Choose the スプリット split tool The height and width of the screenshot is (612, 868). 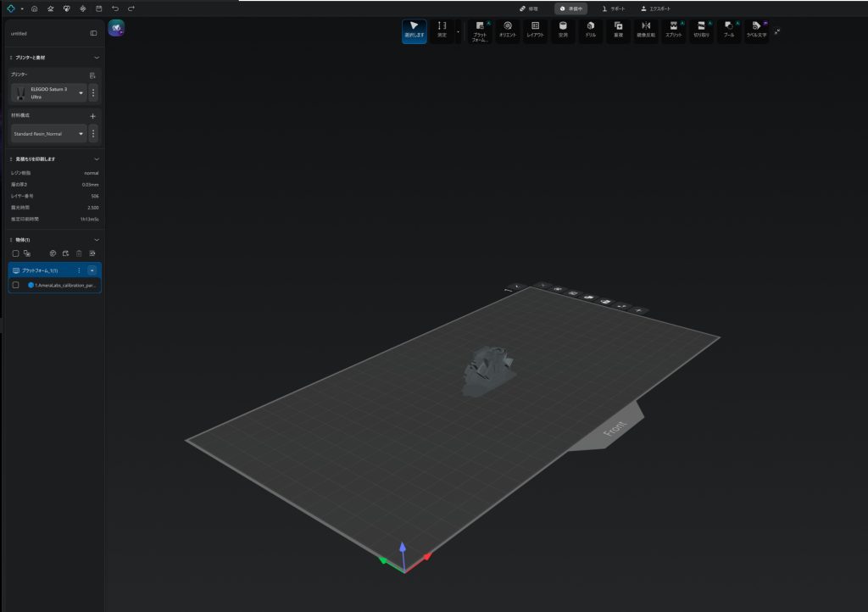click(673, 30)
